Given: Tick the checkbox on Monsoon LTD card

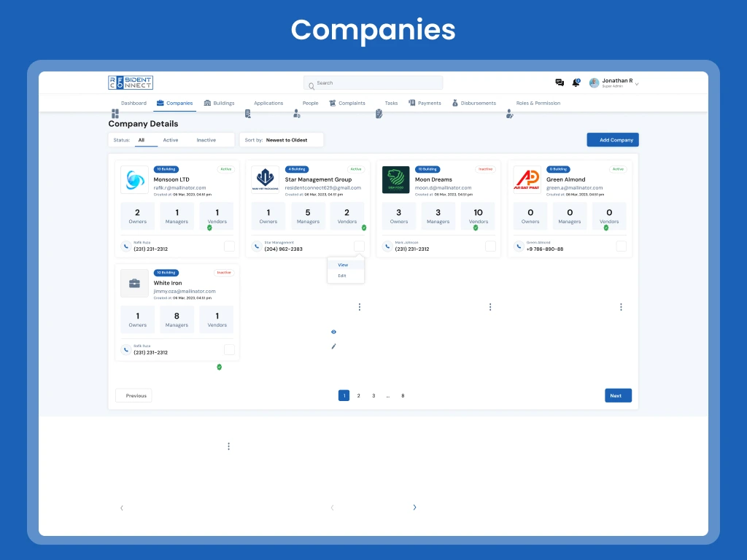Looking at the screenshot, I should coord(229,246).
